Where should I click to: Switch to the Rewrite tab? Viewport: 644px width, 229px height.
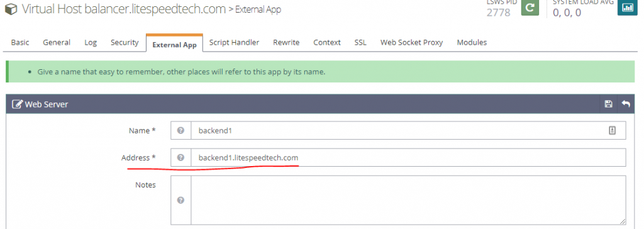(x=286, y=42)
